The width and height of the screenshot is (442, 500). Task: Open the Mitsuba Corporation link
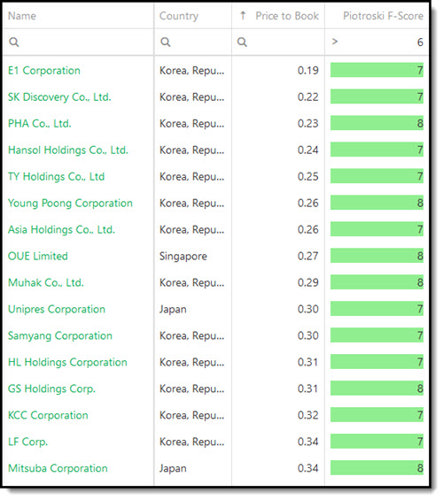coord(58,468)
